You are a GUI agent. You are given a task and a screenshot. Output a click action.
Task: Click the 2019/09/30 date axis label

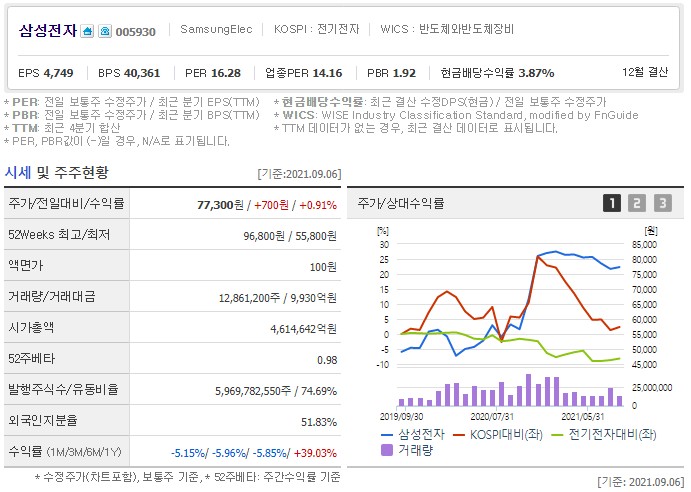401,417
